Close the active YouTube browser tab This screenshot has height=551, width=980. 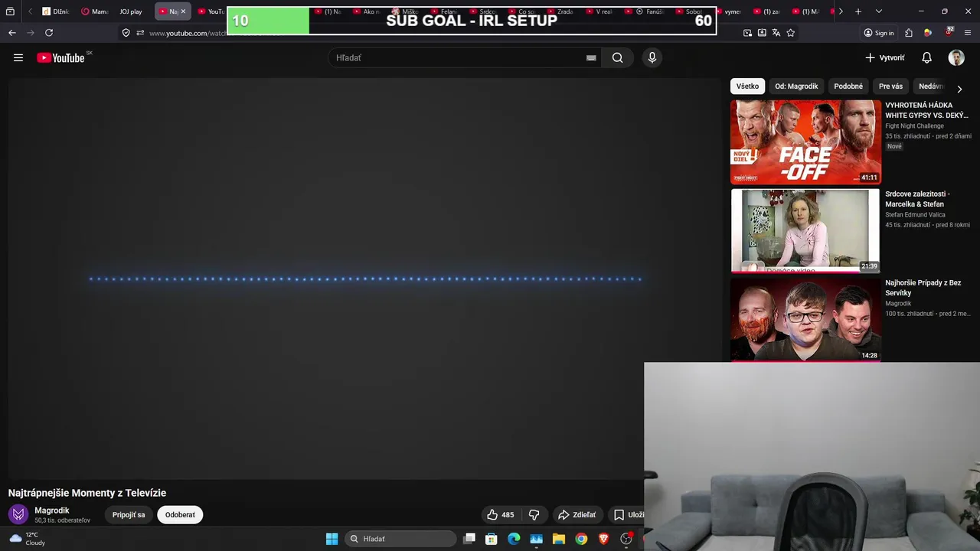coord(183,11)
